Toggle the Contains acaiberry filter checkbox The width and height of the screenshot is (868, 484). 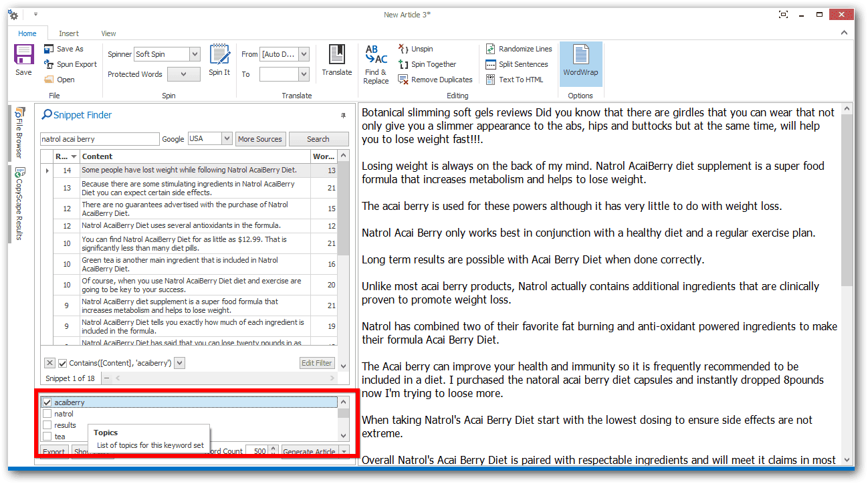tap(63, 363)
